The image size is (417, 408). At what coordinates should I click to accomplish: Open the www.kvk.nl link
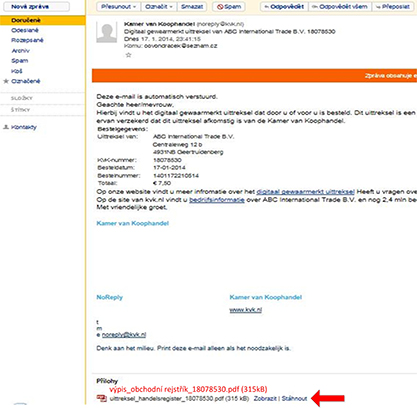click(x=246, y=310)
